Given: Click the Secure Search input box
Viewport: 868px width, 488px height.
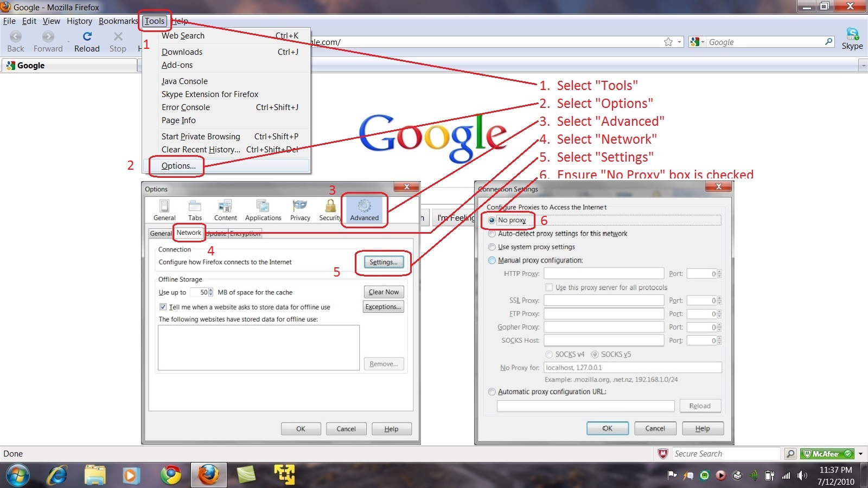Looking at the screenshot, I should [x=726, y=454].
